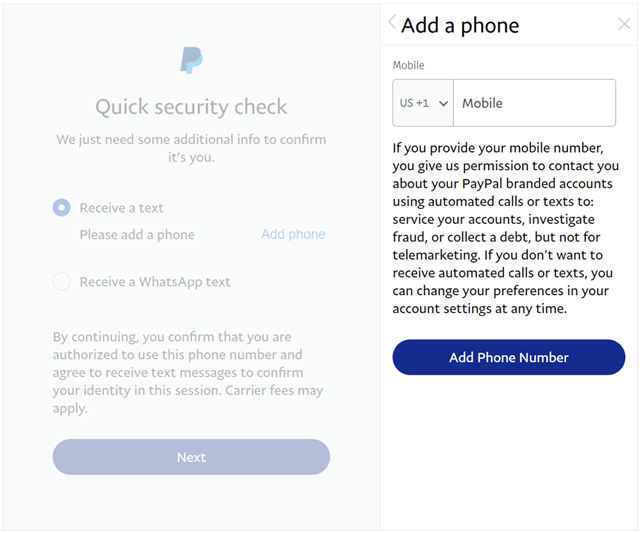Click the Next button

[x=191, y=457]
